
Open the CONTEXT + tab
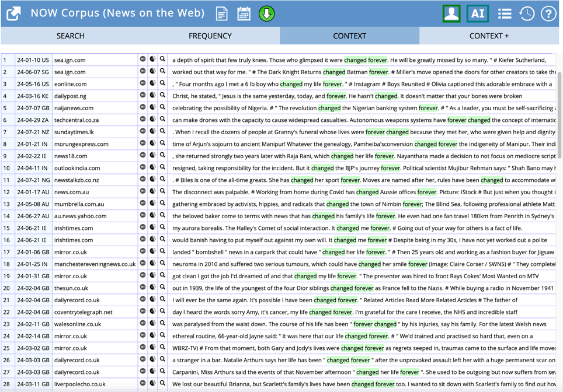pos(489,36)
